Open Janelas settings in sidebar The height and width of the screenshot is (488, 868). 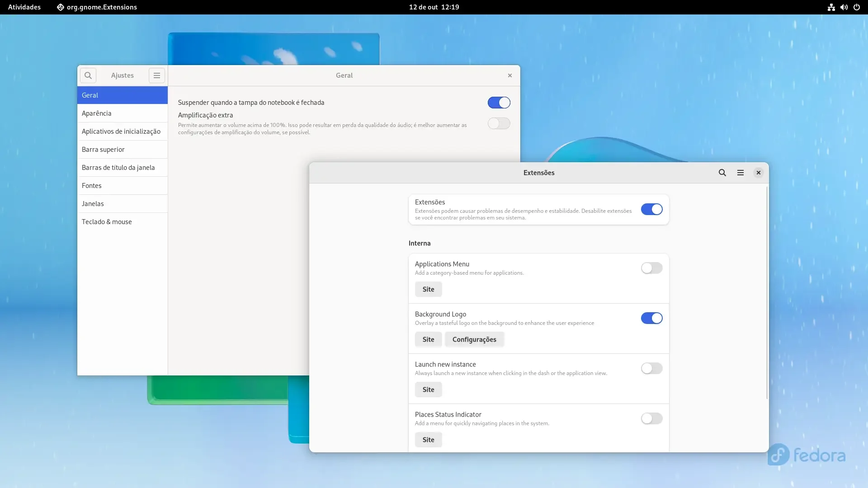(123, 204)
